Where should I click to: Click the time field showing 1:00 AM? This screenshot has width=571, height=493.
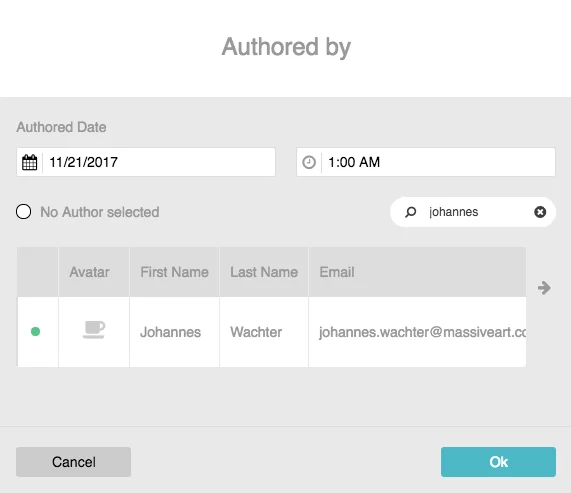pyautogui.click(x=426, y=162)
